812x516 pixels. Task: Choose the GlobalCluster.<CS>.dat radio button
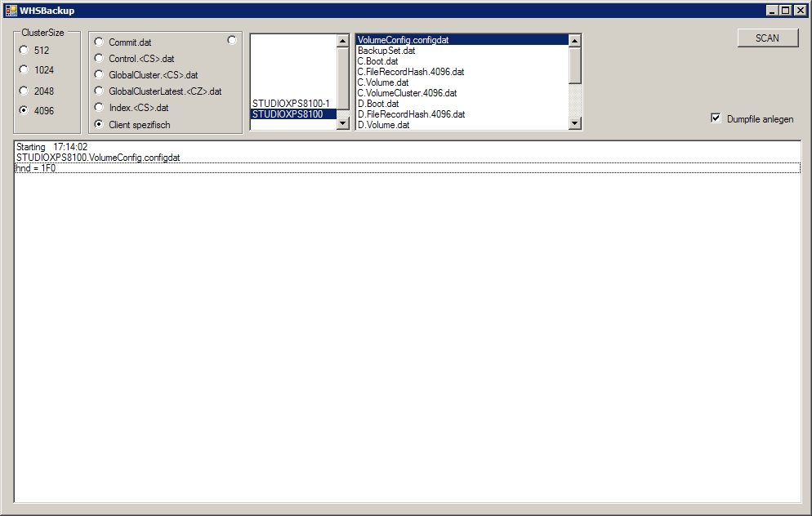click(x=99, y=74)
